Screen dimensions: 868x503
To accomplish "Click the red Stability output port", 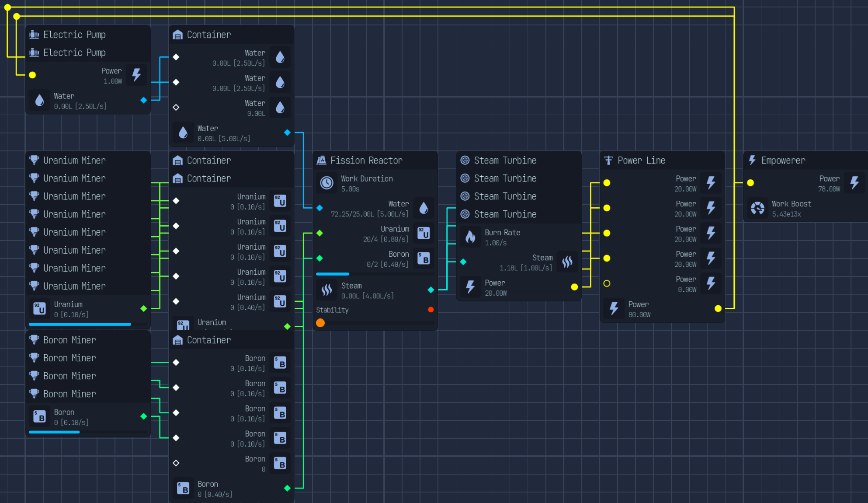I will point(431,310).
